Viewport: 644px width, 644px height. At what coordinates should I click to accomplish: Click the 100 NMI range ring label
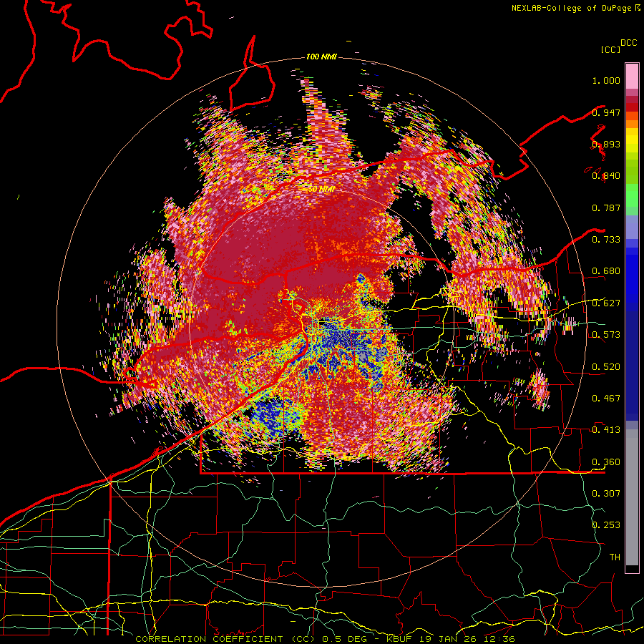click(x=321, y=57)
